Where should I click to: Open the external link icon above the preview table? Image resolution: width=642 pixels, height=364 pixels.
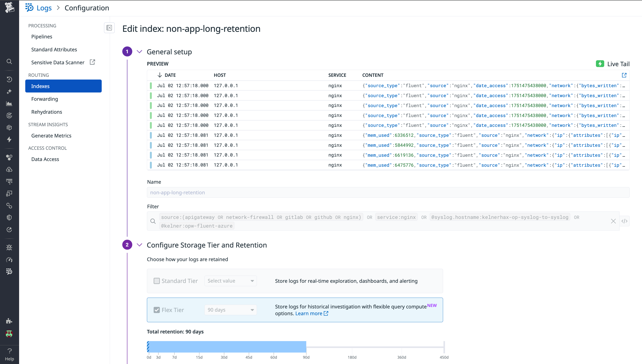[x=624, y=75]
